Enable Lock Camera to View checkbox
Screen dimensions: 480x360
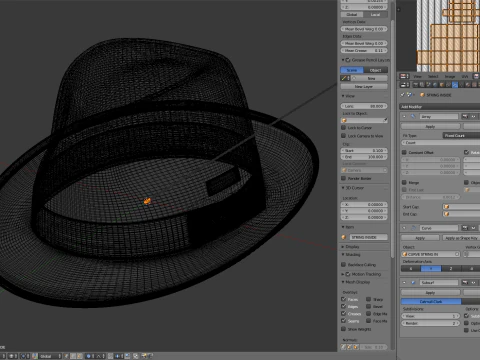(343, 136)
